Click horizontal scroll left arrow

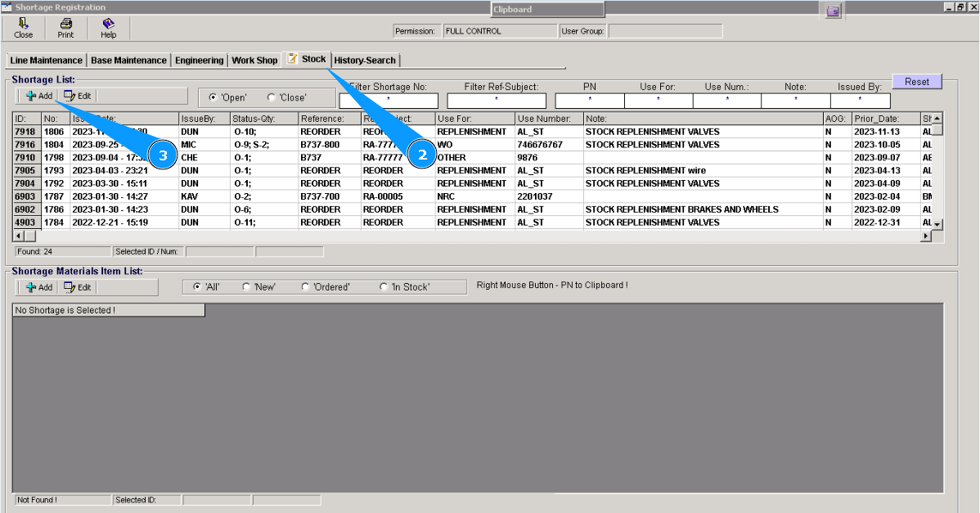click(x=18, y=236)
